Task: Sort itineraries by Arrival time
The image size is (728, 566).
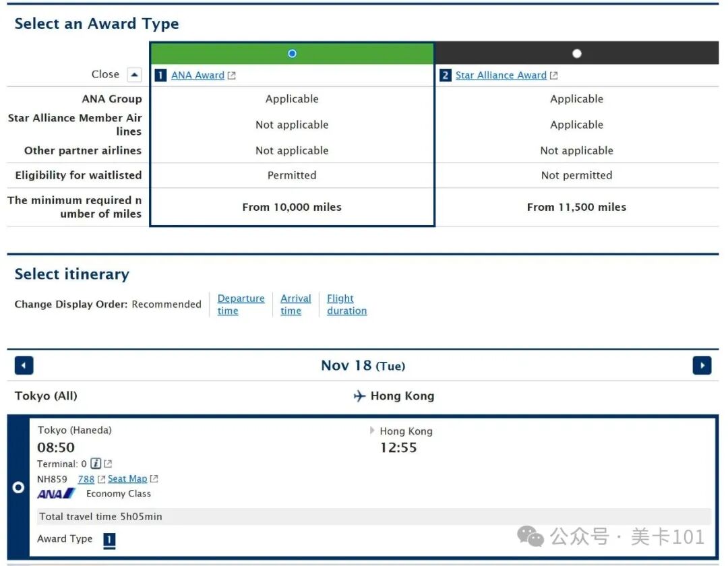Action: [296, 305]
